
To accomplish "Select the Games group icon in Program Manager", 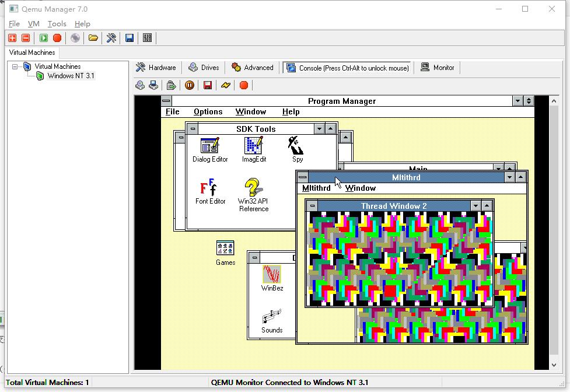I will [x=225, y=253].
